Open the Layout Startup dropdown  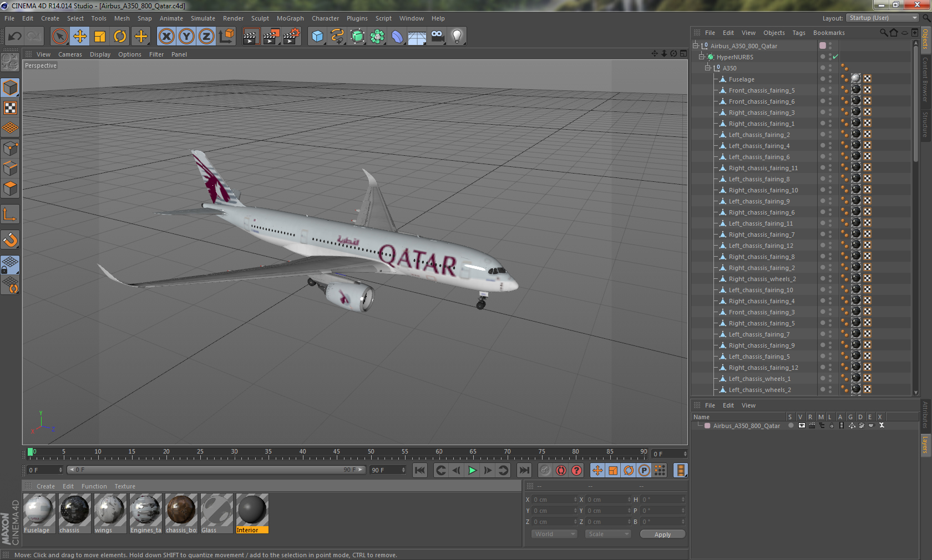click(883, 18)
